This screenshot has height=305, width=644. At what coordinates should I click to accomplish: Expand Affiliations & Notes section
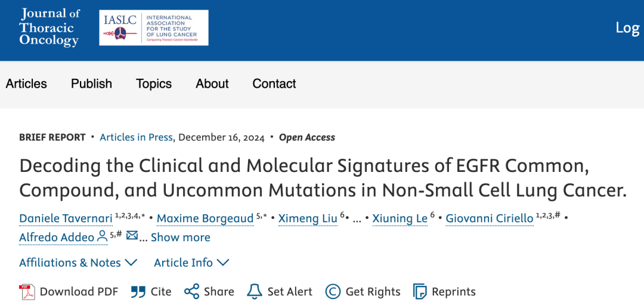pos(78,263)
